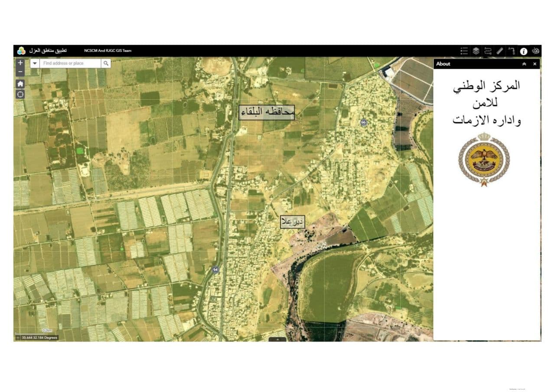Screen dimensions: 555x392
Task: Click the My Location button
Action: 20,94
